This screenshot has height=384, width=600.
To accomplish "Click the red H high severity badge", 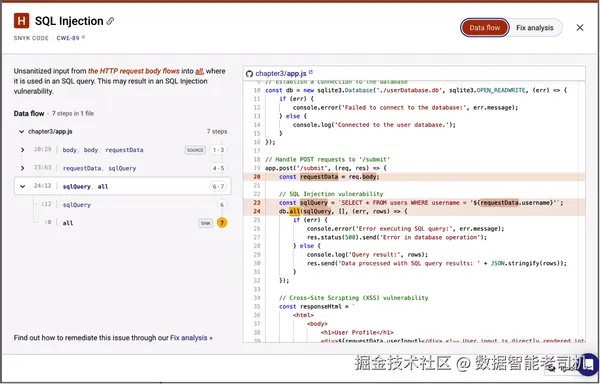I will coord(21,21).
